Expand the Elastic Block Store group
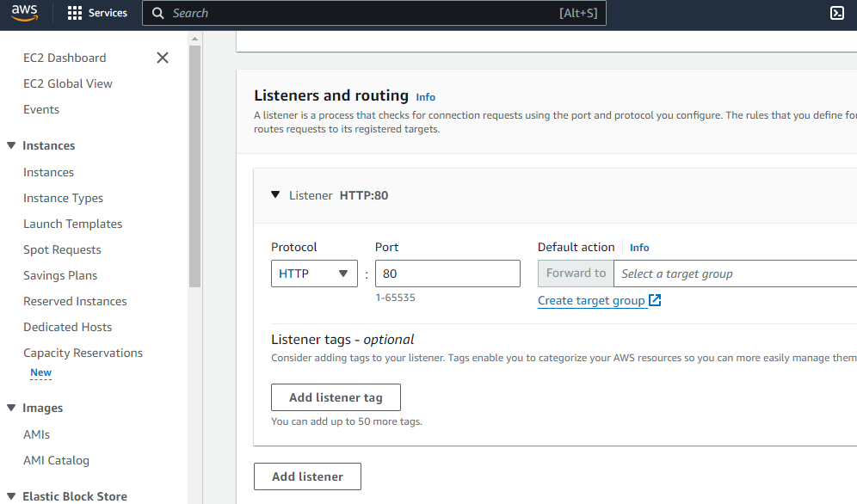The image size is (857, 504). pyautogui.click(x=11, y=496)
